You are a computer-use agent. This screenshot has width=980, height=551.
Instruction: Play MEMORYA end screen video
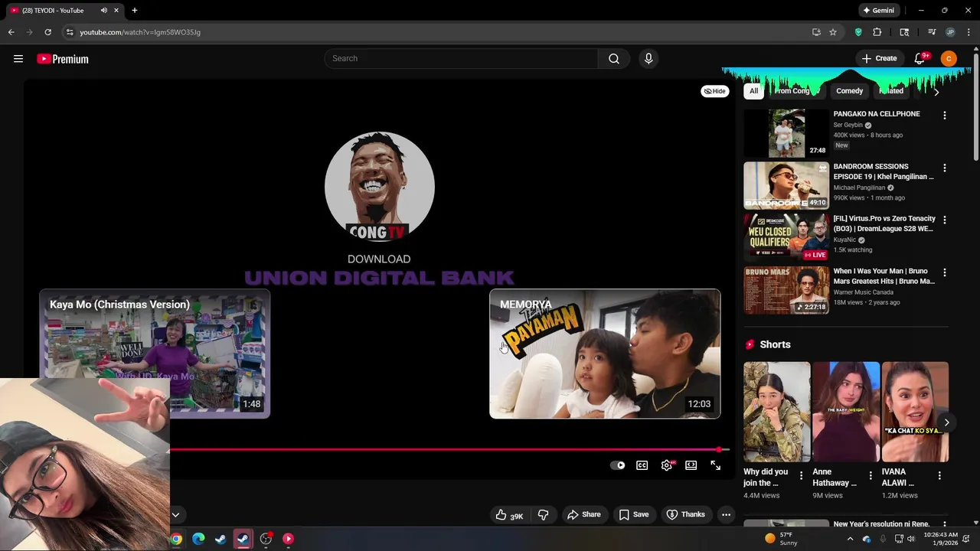(x=605, y=354)
